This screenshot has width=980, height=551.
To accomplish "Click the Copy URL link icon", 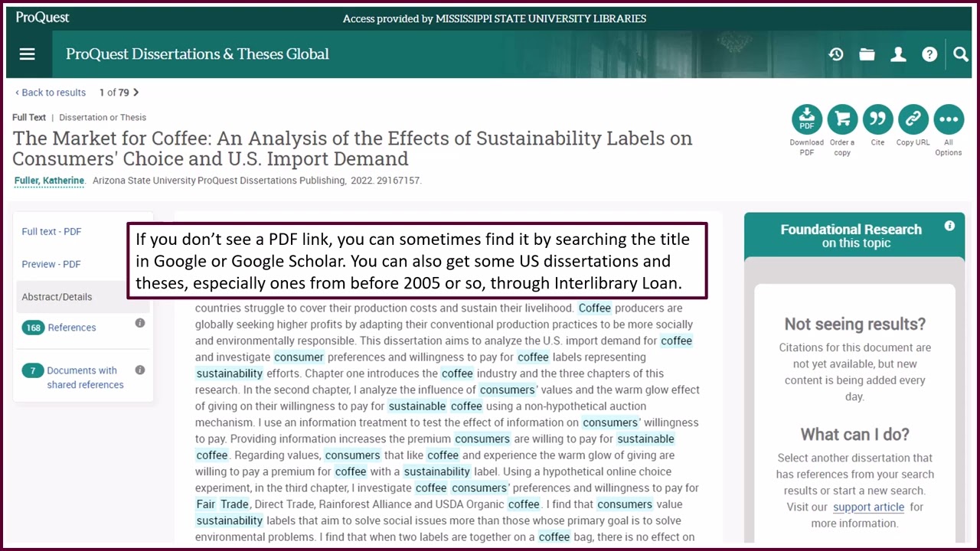I will coord(913,119).
